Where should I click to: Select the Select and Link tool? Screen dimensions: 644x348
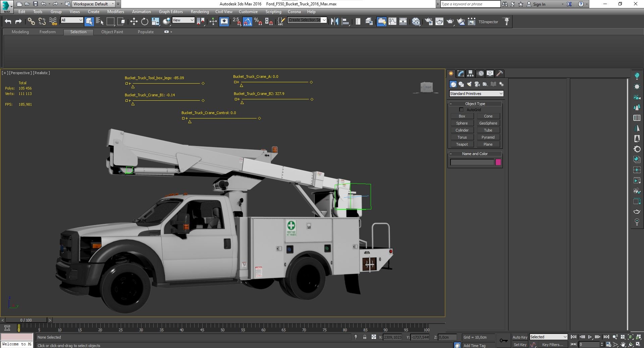click(x=31, y=22)
